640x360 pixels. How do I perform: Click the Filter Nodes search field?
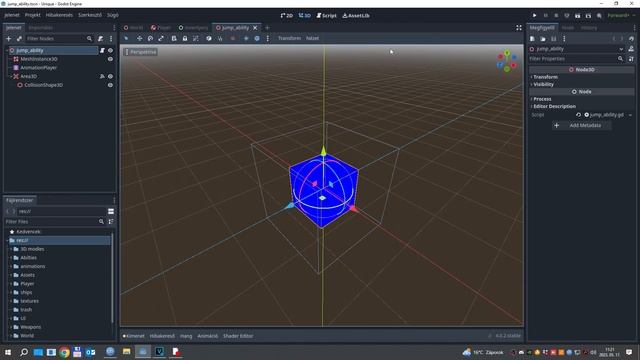[x=59, y=38]
